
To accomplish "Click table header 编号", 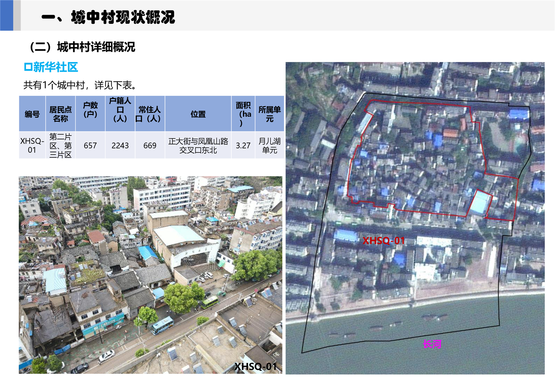I will 32,114.
